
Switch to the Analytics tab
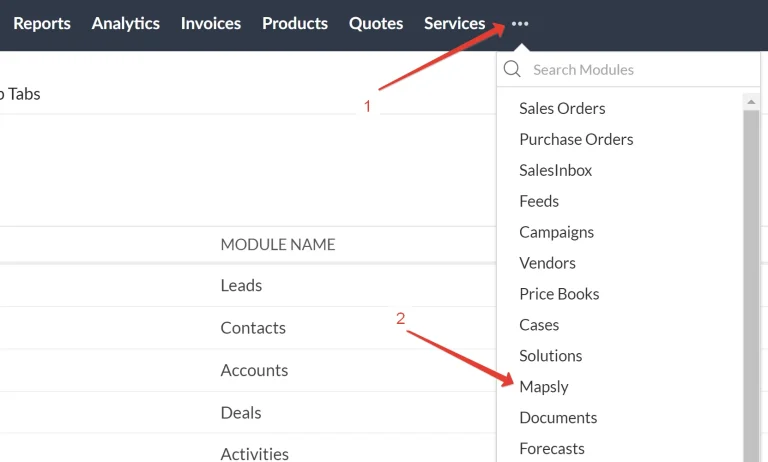click(126, 23)
